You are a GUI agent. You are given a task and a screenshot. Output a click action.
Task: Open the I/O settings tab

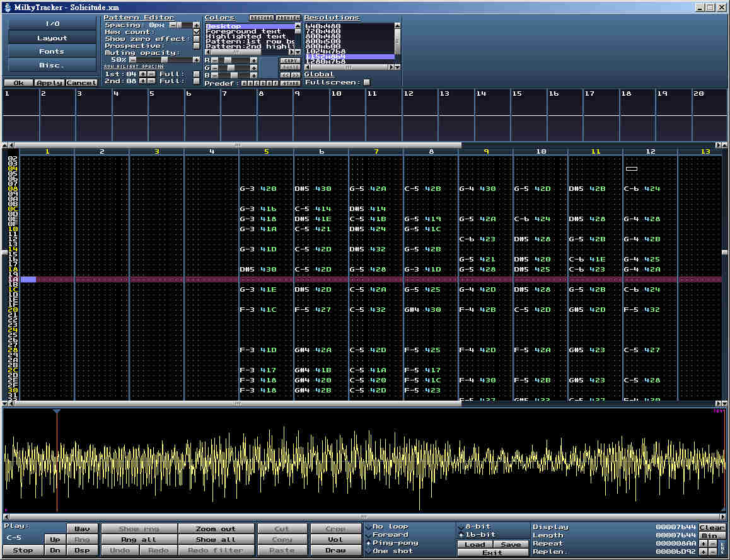(x=52, y=23)
